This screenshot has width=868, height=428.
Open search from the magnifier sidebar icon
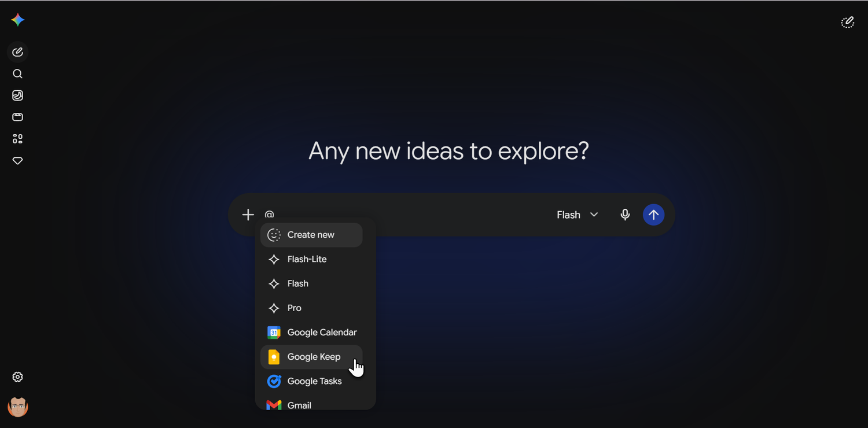click(18, 74)
